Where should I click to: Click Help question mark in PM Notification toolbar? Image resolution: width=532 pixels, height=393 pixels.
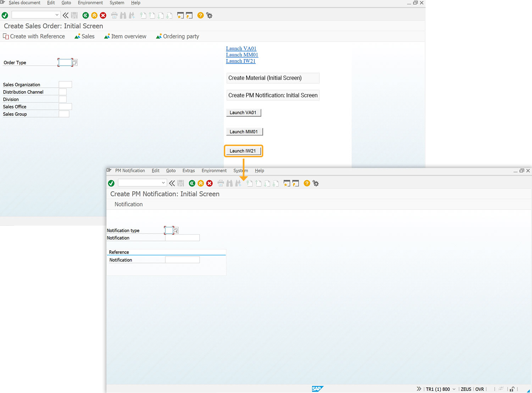307,183
